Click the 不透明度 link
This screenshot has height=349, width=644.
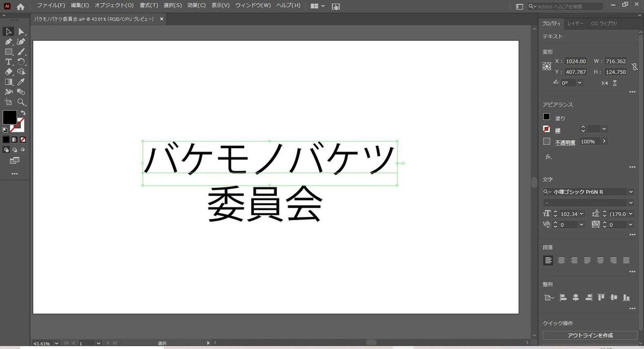coord(565,142)
